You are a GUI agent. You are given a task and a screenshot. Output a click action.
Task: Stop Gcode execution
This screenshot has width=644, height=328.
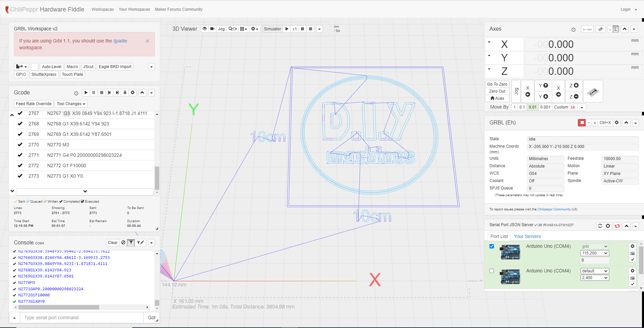click(102, 92)
